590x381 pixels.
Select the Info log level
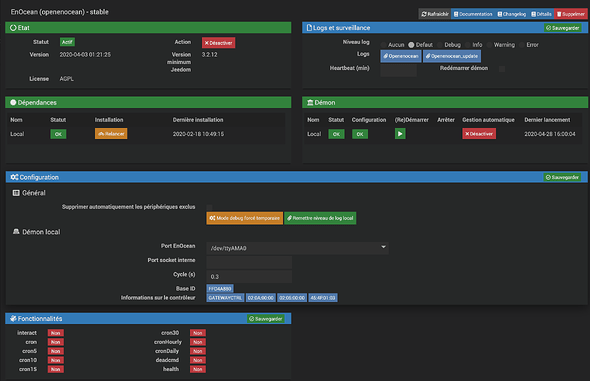pyautogui.click(x=468, y=45)
